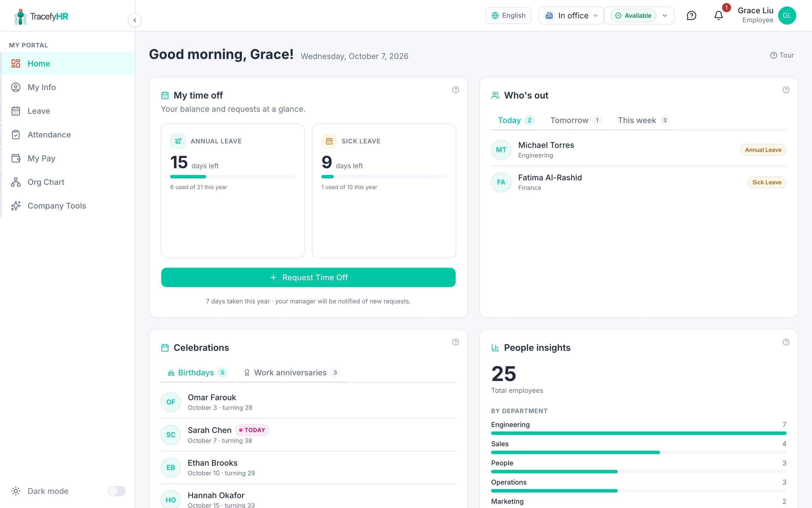The width and height of the screenshot is (812, 508).
Task: Open notifications bell icon
Action: 718,16
